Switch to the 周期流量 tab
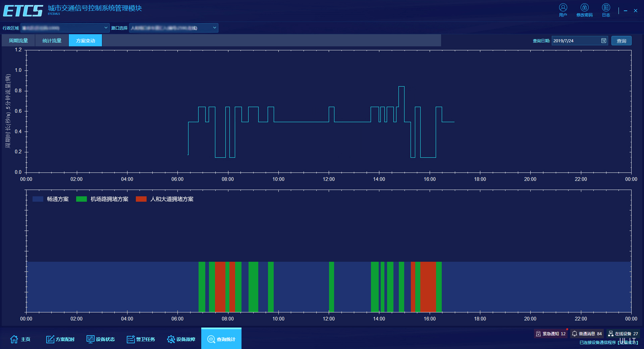644x349 pixels. pos(18,41)
